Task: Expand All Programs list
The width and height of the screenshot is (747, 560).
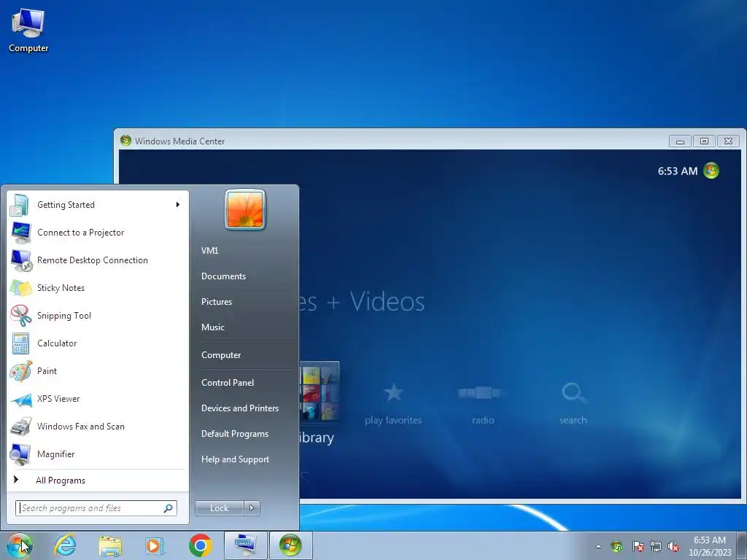Action: 98,481
